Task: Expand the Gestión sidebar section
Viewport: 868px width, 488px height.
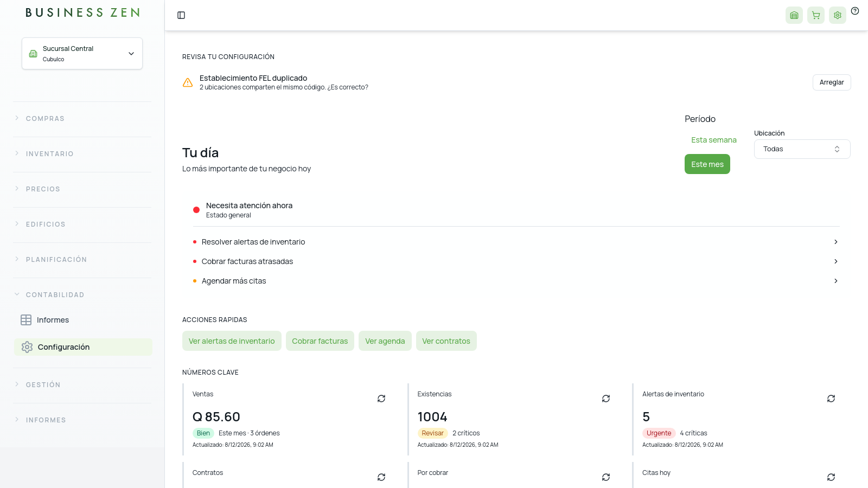Action: point(82,385)
